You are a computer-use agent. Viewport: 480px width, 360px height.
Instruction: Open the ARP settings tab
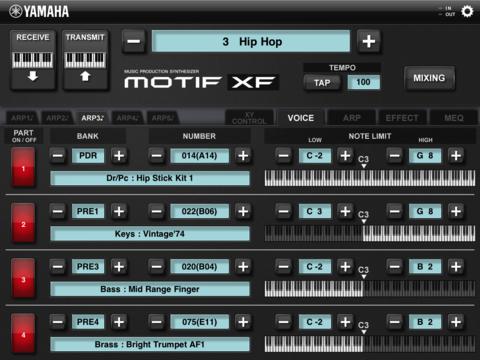352,118
